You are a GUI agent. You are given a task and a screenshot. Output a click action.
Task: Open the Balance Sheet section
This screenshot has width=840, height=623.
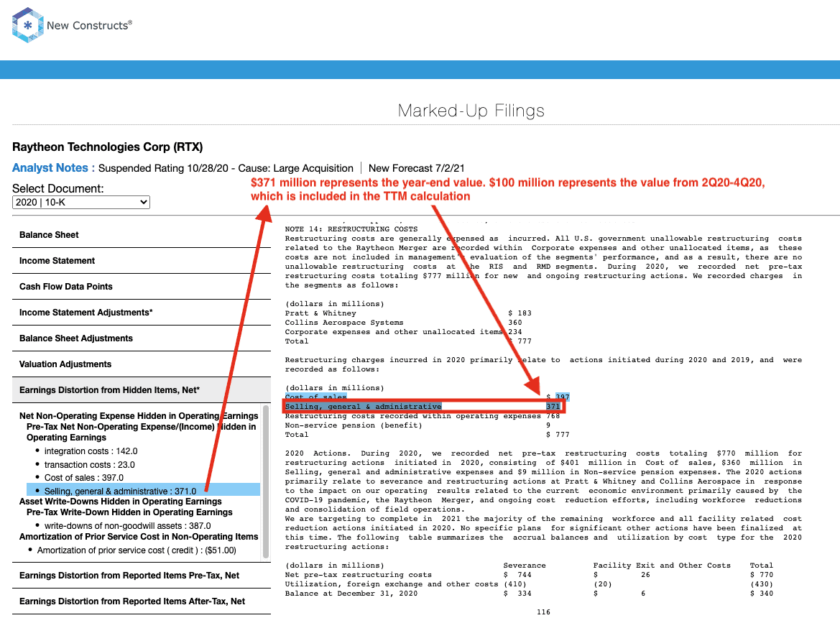tap(142, 235)
